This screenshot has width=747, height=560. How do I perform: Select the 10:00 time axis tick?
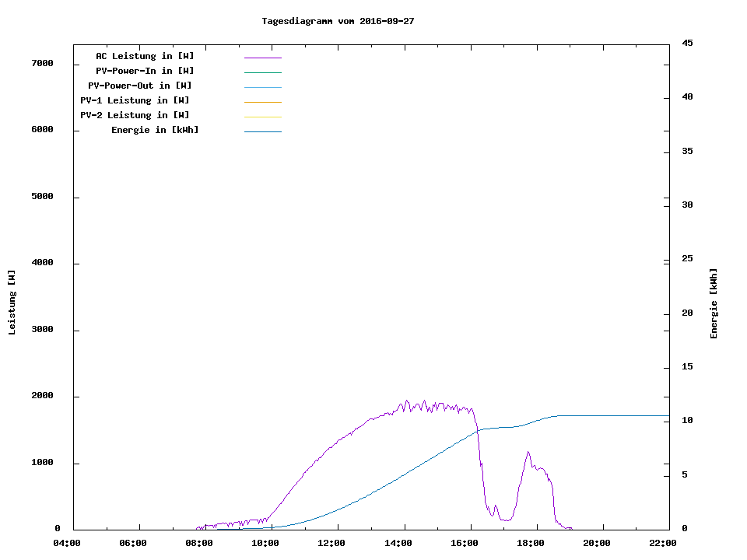(x=265, y=543)
